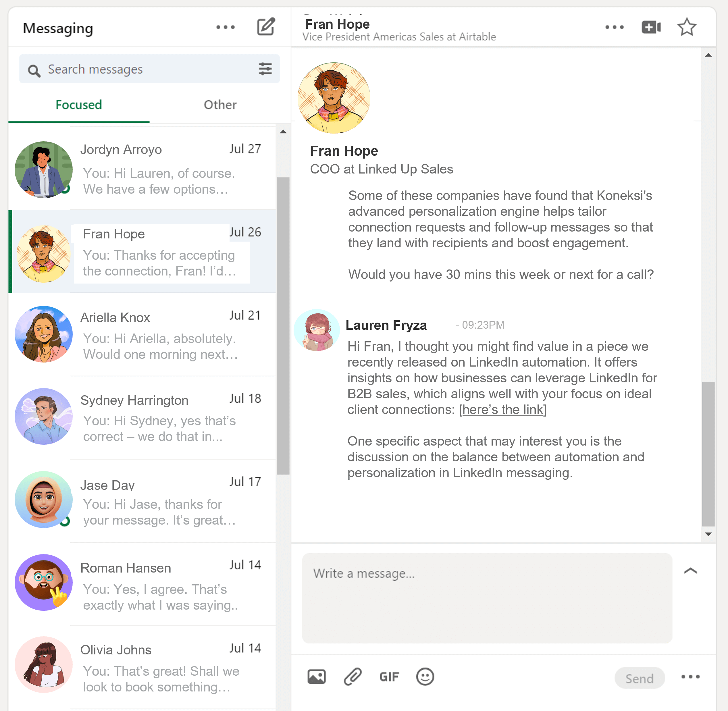728x711 pixels.
Task: Click Jordyn Arroyo's avatar in the list
Action: pyautogui.click(x=43, y=169)
